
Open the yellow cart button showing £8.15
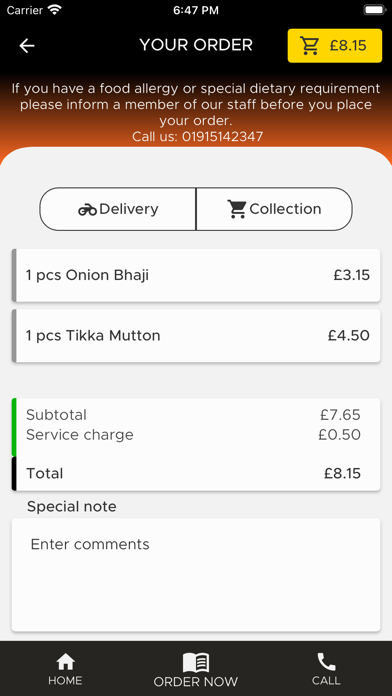click(x=335, y=46)
